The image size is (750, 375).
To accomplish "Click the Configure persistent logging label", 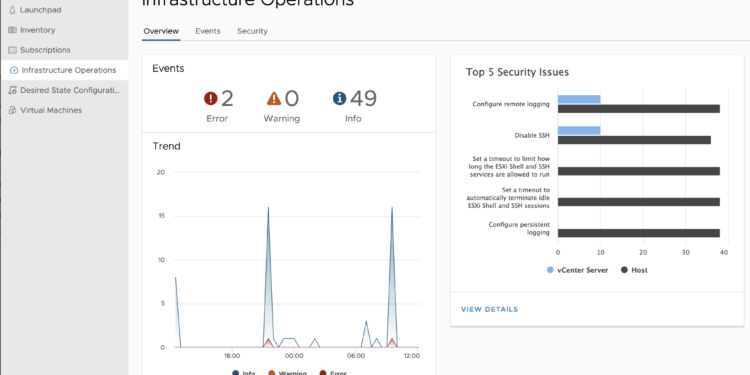I will click(519, 229).
